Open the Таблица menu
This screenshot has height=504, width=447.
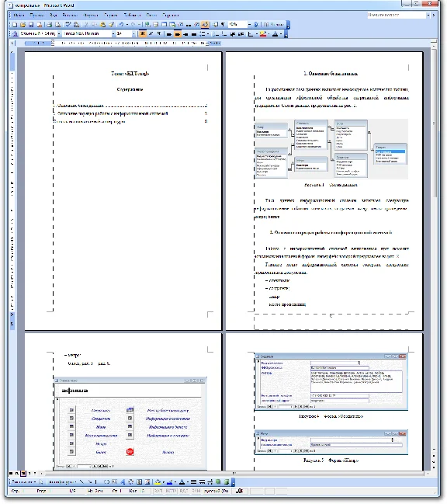coord(132,15)
